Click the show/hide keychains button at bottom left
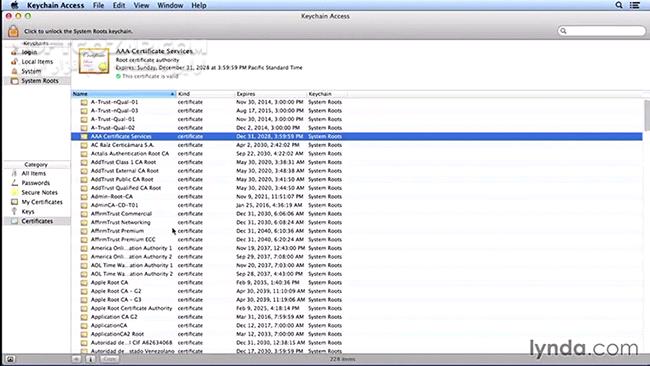Viewport: 650px width, 366px height. [x=10, y=359]
